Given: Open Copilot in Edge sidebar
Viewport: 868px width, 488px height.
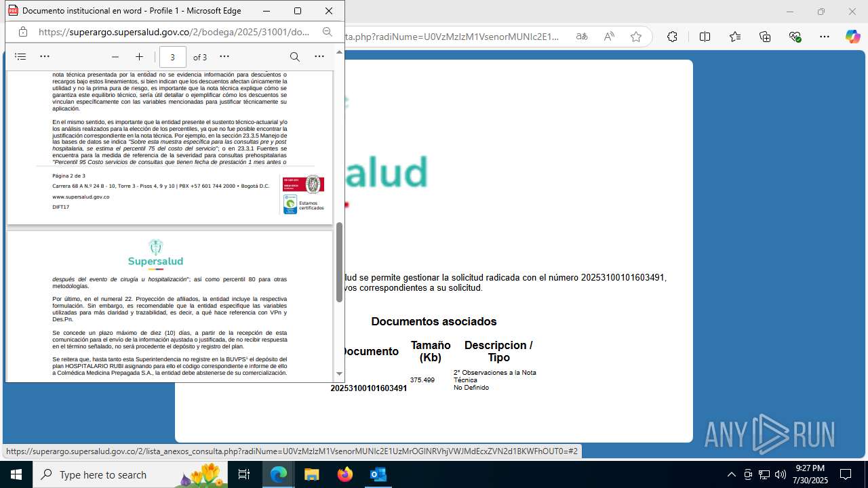Looking at the screenshot, I should click(x=852, y=37).
